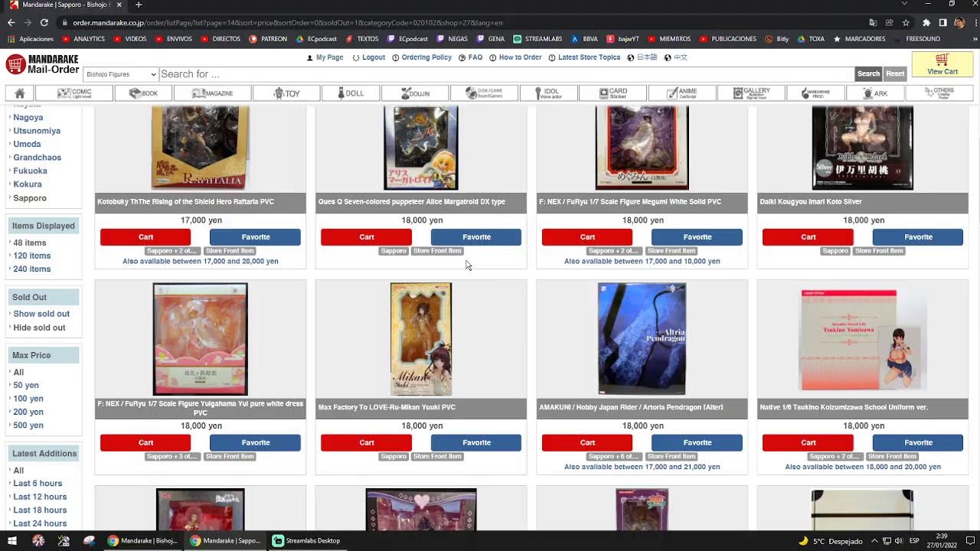Add Raphtalia PVC figure to Cart
This screenshot has height=551, width=980.
pyautogui.click(x=145, y=237)
